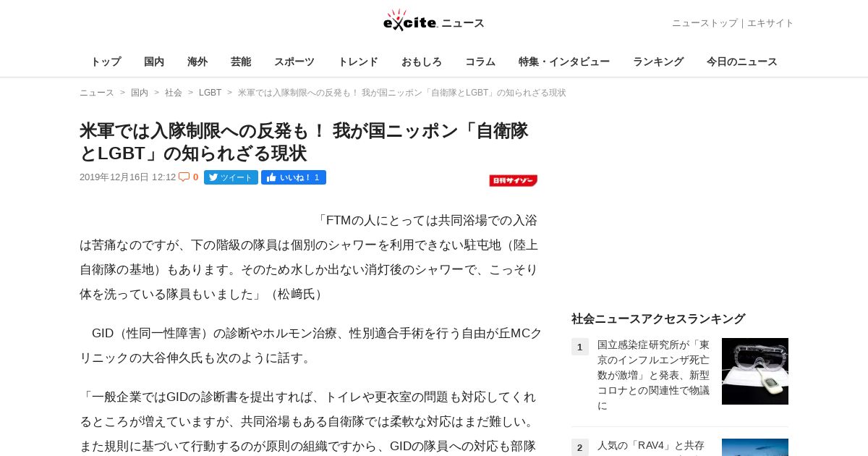Click the ニュース breadcrumb link
868x456 pixels.
click(97, 93)
